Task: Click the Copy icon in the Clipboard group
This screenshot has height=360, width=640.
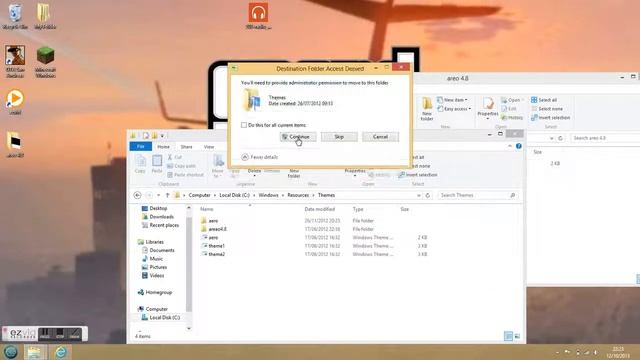Action: tap(140, 164)
